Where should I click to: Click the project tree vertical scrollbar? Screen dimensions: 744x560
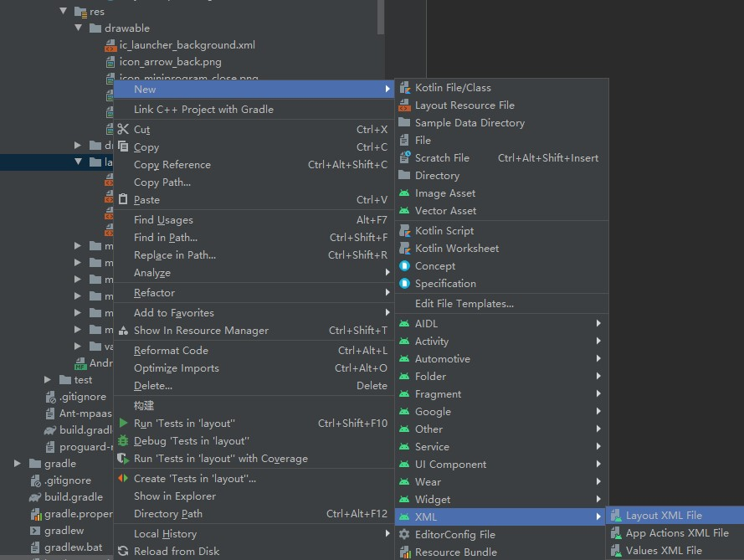(x=381, y=17)
